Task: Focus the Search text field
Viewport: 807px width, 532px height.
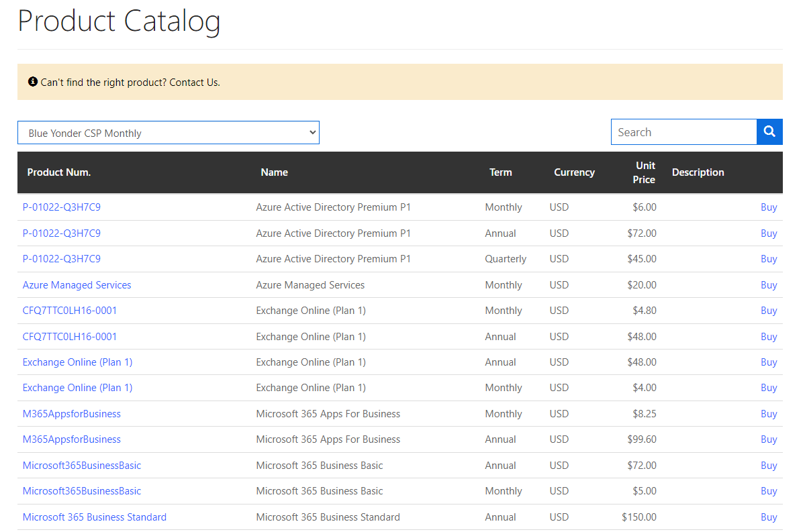Action: click(683, 132)
